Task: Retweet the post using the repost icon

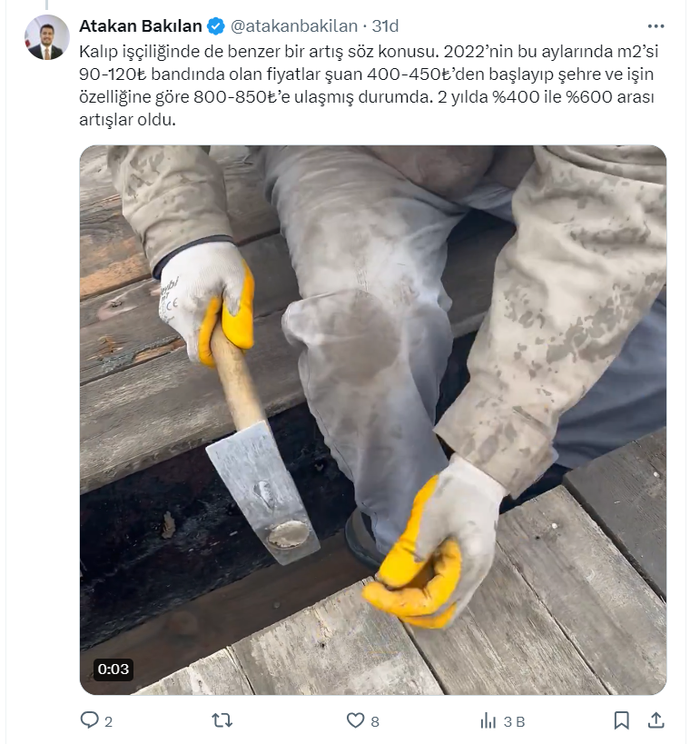Action: (x=222, y=720)
